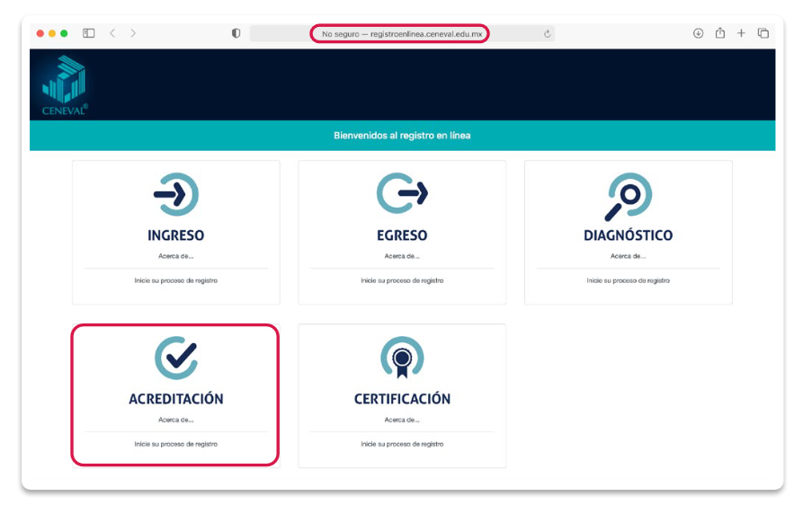This screenshot has height=514, width=812.
Task: Reload page with refresh arrow
Action: 547,34
